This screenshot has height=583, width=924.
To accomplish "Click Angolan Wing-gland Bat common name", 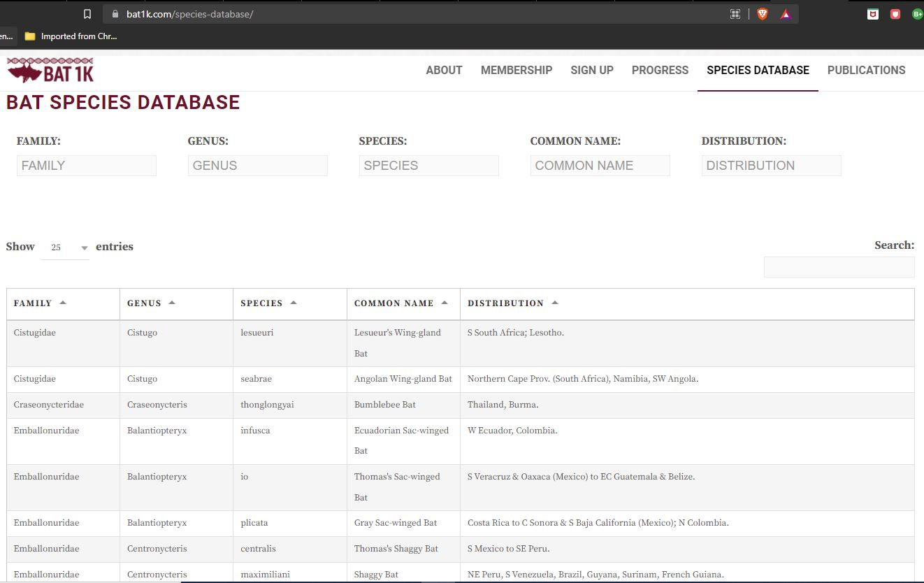I will coord(403,379).
